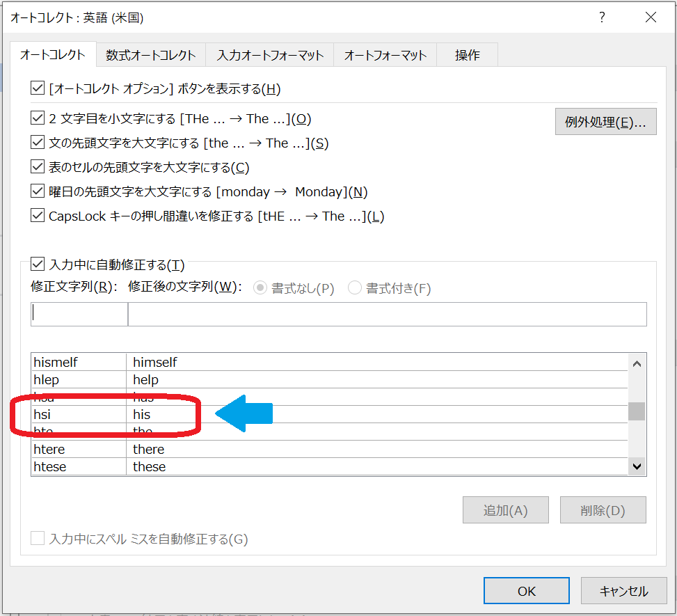Click the 'his' replacement cell
The height and width of the screenshot is (616, 677).
[x=377, y=414]
